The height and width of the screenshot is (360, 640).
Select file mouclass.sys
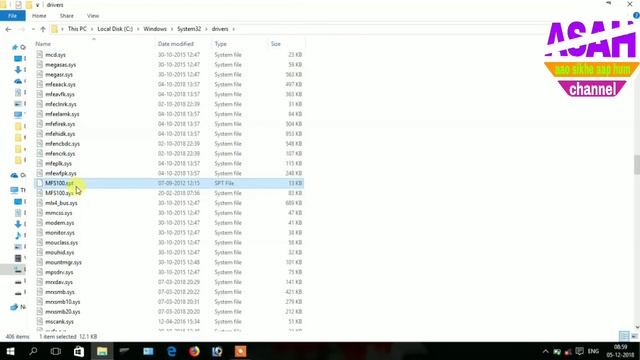[62, 242]
